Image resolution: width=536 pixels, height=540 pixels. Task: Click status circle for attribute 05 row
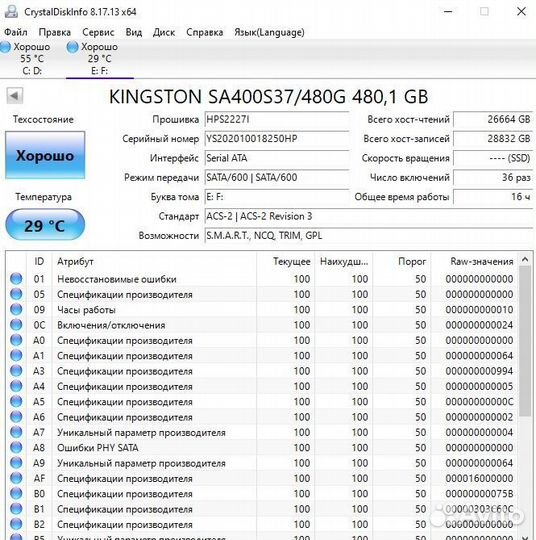16,294
